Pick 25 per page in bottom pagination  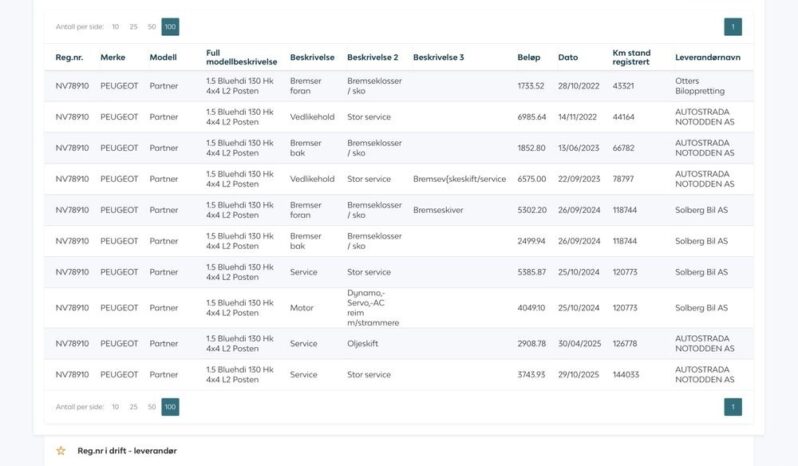(x=133, y=407)
